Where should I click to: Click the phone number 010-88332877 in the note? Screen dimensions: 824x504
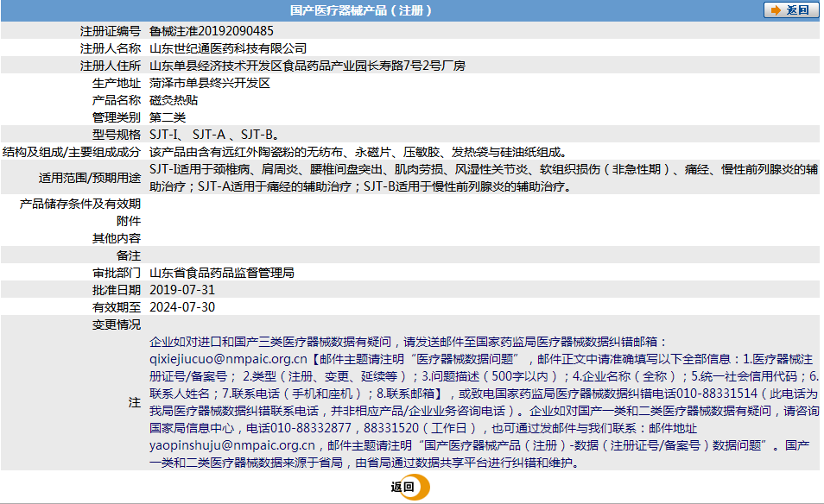(x=310, y=428)
